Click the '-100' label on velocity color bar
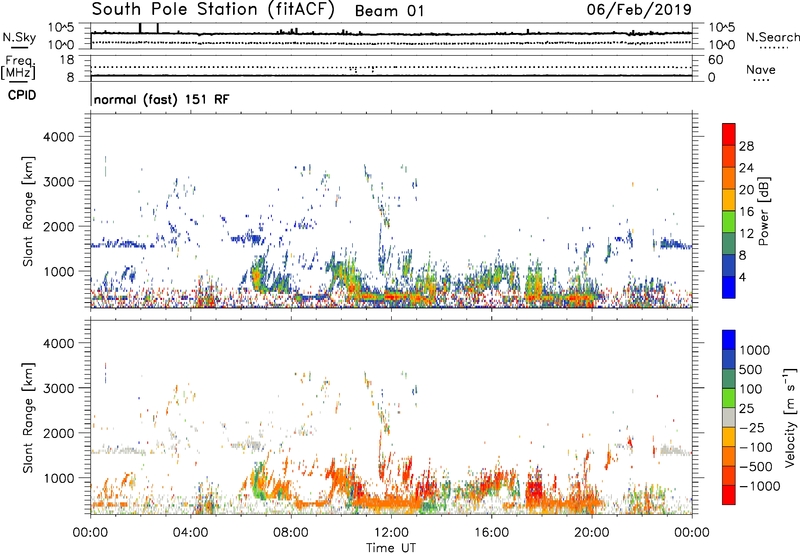 [756, 447]
